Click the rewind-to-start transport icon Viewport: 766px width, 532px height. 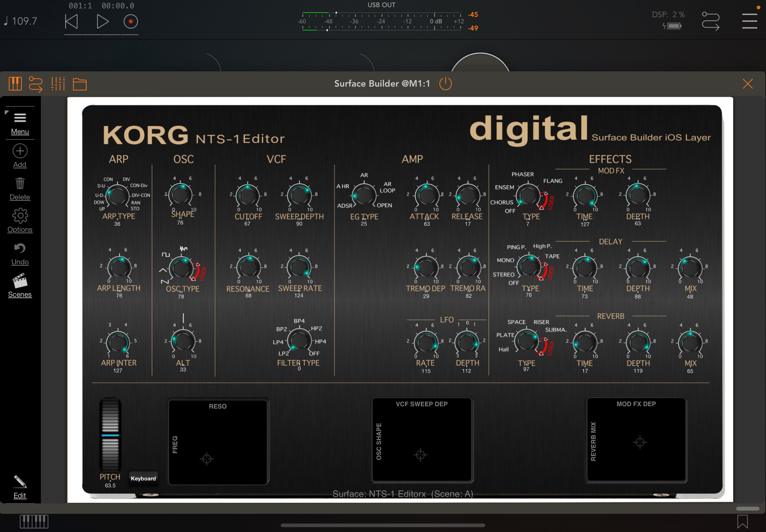point(71,21)
